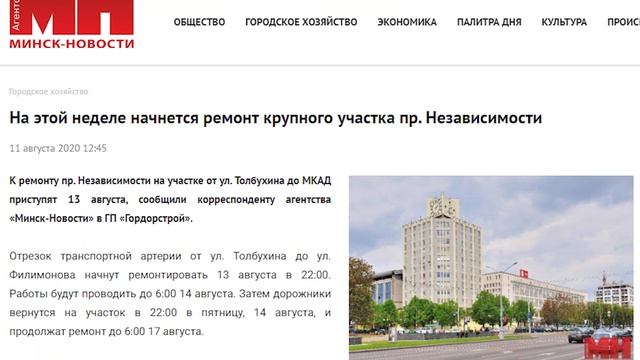Open the Общество menu section
Screen dimensions: 640x360
click(x=199, y=22)
